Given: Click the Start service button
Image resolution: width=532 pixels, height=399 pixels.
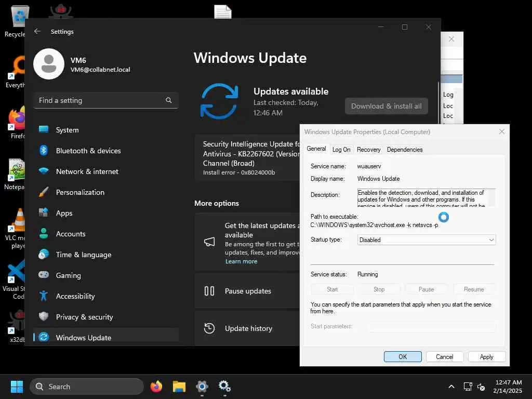Looking at the screenshot, I should (x=332, y=289).
